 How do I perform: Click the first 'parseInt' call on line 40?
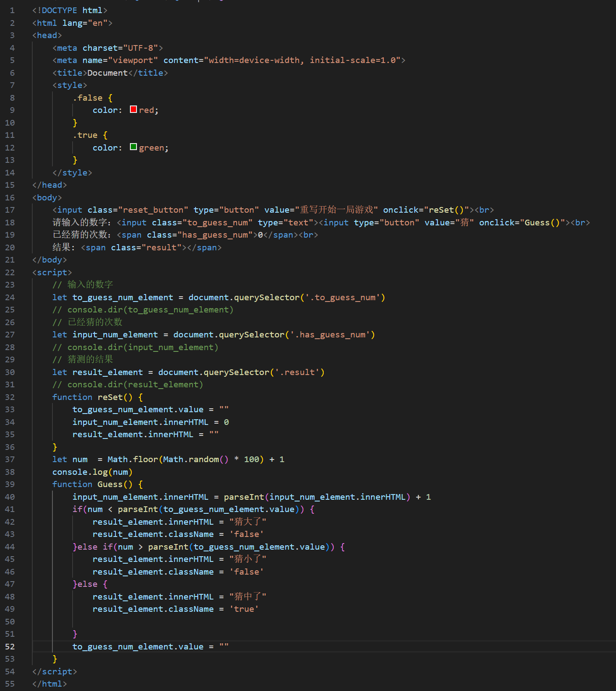(x=244, y=497)
